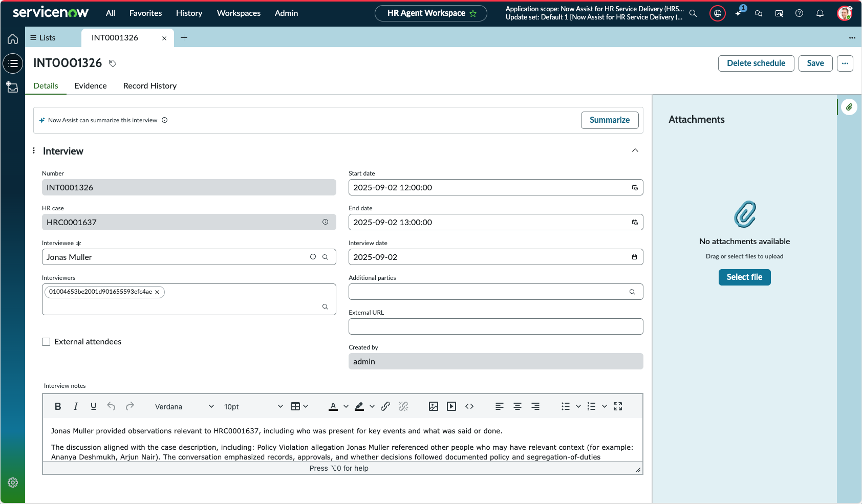
Task: Click the Interviewee record info icon
Action: [313, 257]
